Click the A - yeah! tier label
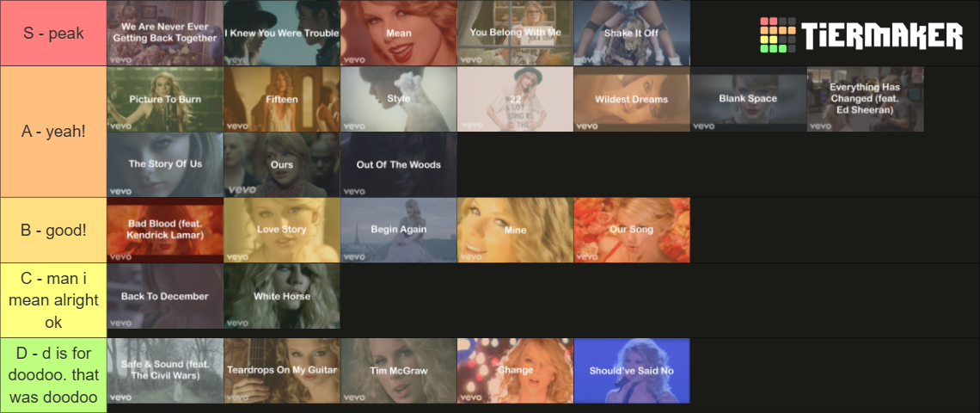This screenshot has height=413, width=980. click(x=54, y=132)
